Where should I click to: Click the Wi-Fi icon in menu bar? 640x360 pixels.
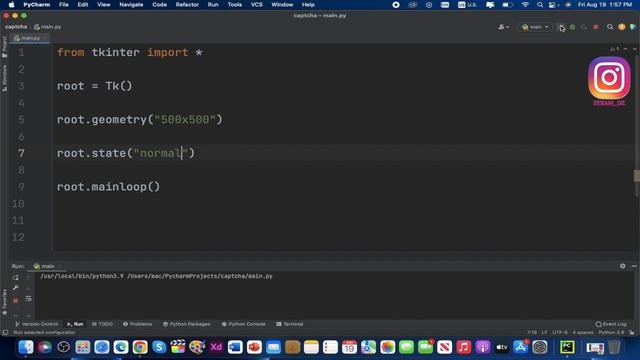525,4
